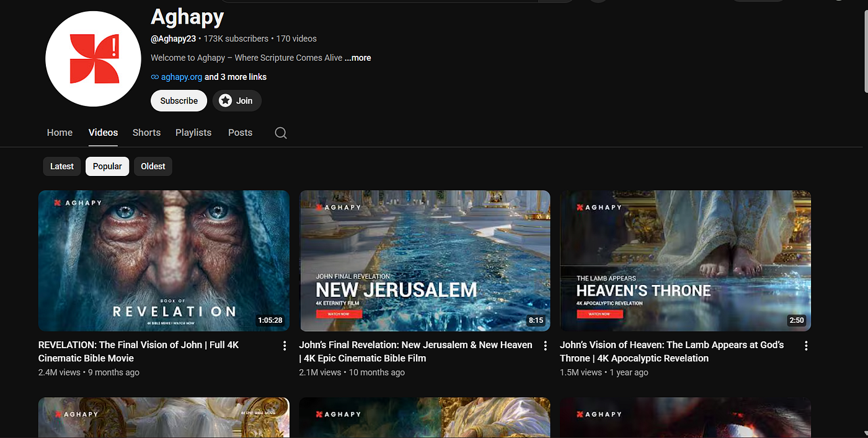868x438 pixels.
Task: Click the 2:50 duration badge
Action: pyautogui.click(x=797, y=320)
